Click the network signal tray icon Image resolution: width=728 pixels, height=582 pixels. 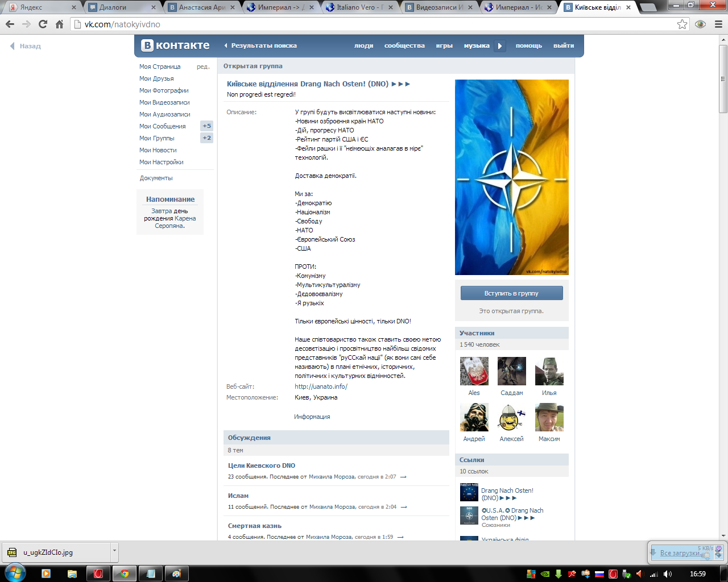click(654, 574)
